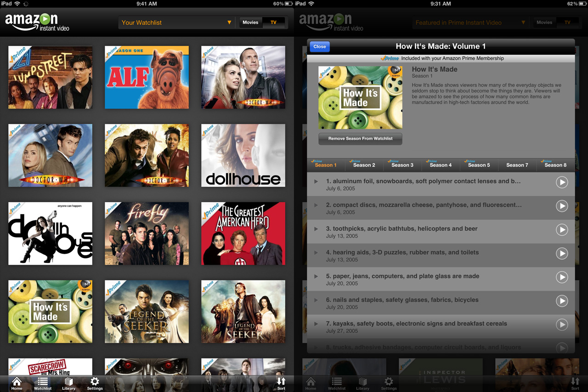
Task: Select TV in the content type switcher
Action: [x=274, y=22]
